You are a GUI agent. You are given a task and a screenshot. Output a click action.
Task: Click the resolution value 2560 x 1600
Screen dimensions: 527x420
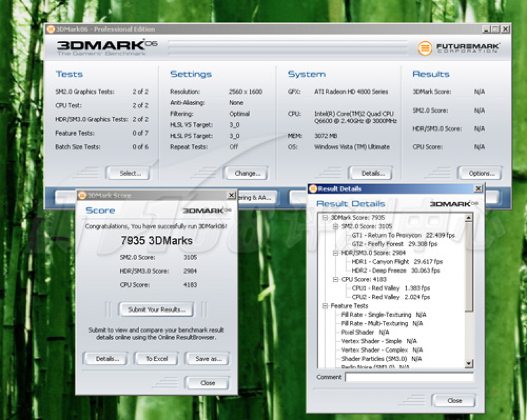245,92
